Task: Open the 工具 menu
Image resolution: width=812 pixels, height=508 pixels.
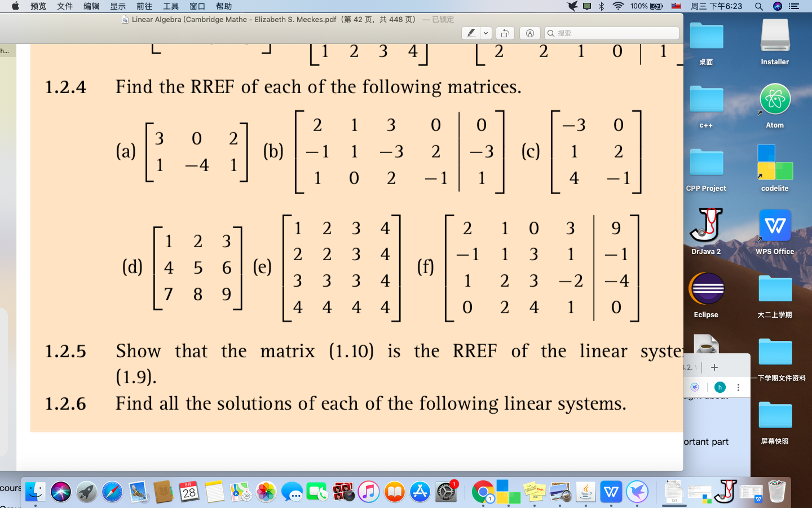Action: coord(171,6)
